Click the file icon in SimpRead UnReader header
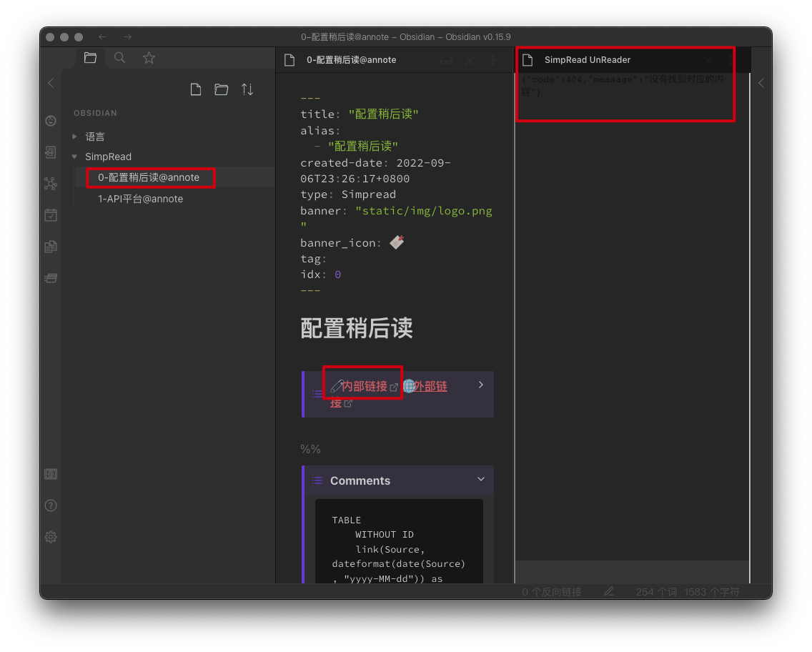812x652 pixels. click(528, 60)
